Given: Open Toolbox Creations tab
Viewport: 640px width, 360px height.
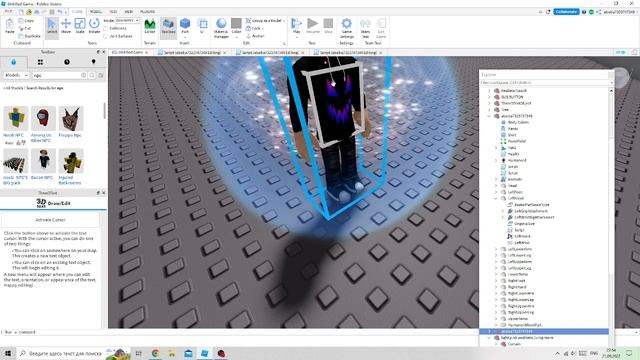Looking at the screenshot, I should tap(93, 62).
